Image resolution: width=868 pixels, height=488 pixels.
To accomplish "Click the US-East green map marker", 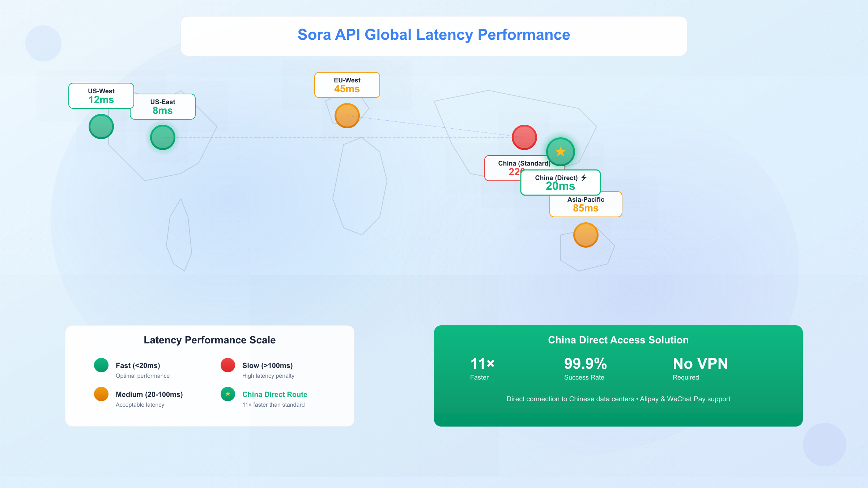I will tap(163, 137).
